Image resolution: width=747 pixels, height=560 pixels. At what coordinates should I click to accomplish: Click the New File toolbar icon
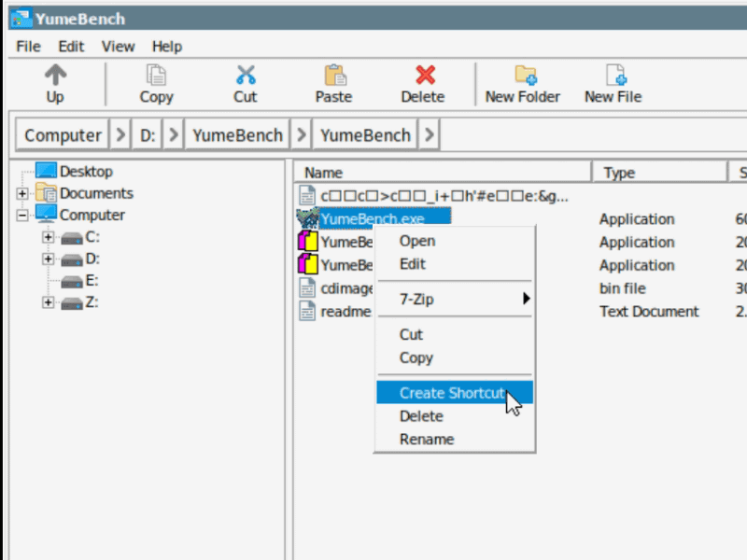tap(615, 76)
